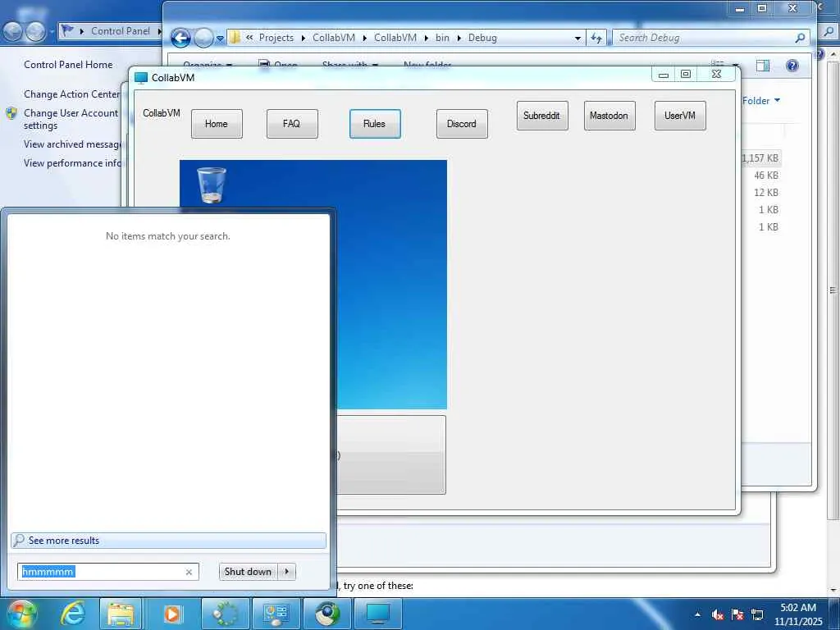Viewport: 840px width, 630px height.
Task: Expand the arrow after bin breadcrumb
Action: pyautogui.click(x=459, y=38)
